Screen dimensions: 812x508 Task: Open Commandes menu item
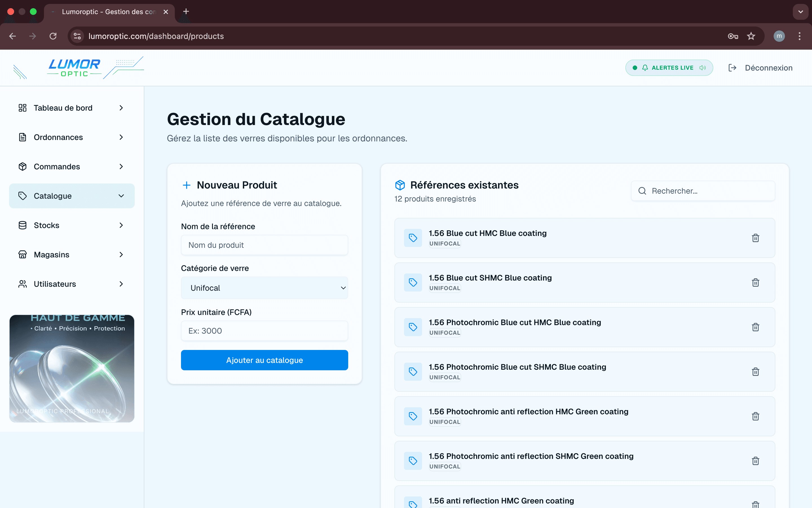(72, 167)
